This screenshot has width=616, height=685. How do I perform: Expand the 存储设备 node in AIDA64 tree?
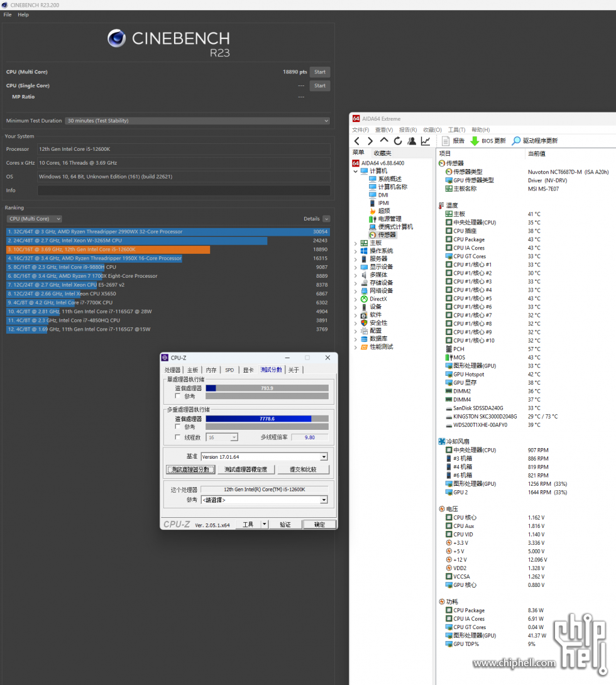pos(356,283)
